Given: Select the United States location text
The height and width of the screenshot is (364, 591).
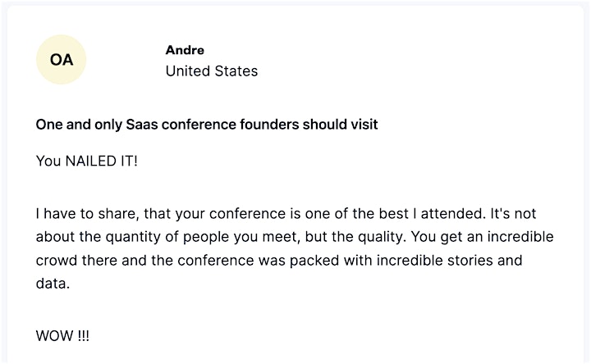Looking at the screenshot, I should tap(212, 71).
